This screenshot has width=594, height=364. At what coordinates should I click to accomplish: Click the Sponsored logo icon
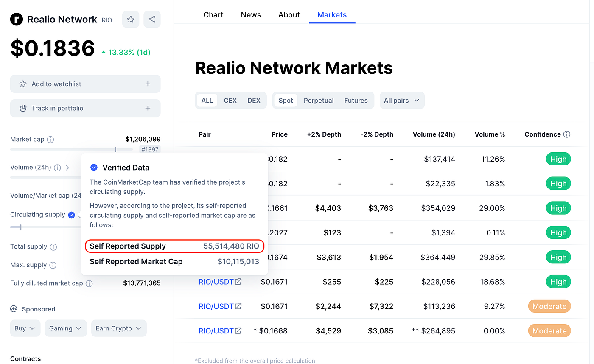[14, 309]
